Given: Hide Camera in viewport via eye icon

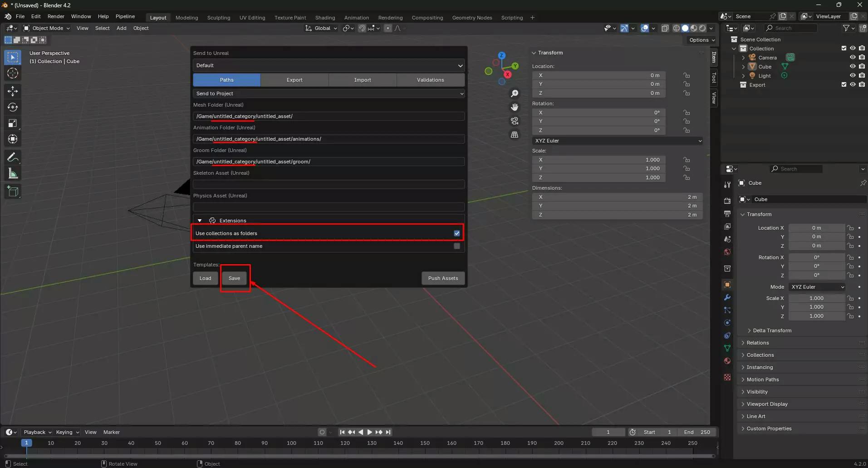Looking at the screenshot, I should point(853,58).
